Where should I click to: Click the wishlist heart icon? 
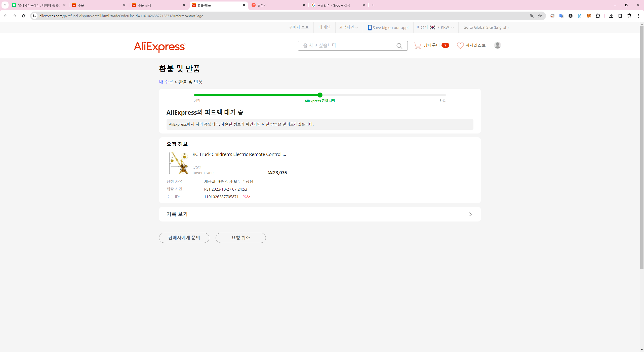click(460, 46)
